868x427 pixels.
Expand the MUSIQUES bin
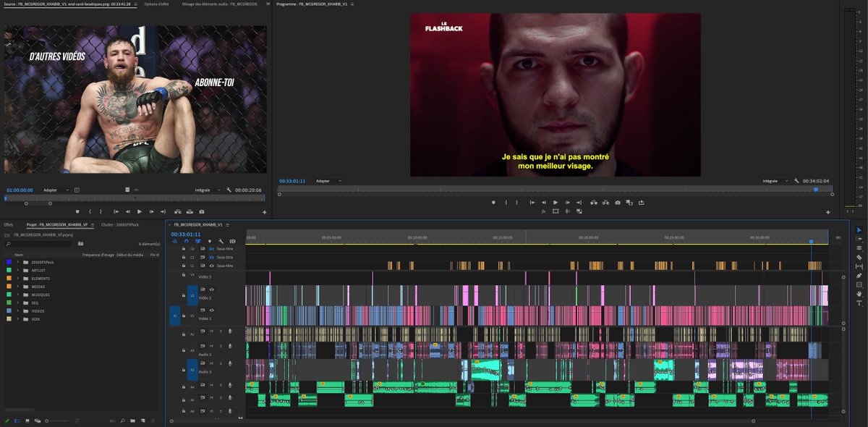pos(17,295)
